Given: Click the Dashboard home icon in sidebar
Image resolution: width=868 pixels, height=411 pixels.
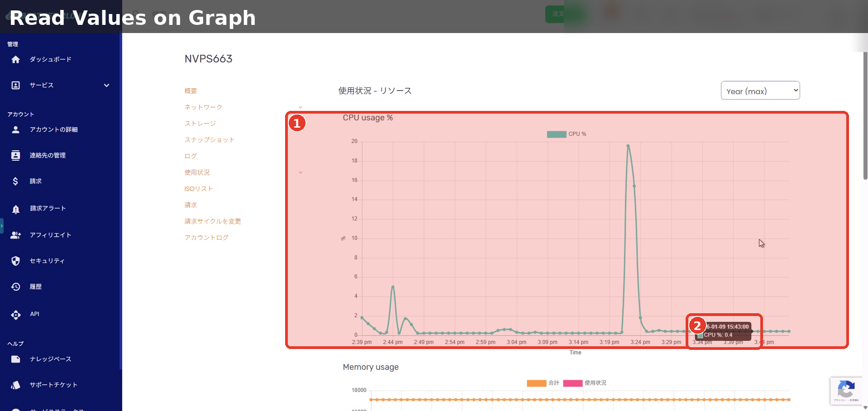Looking at the screenshot, I should click(16, 59).
